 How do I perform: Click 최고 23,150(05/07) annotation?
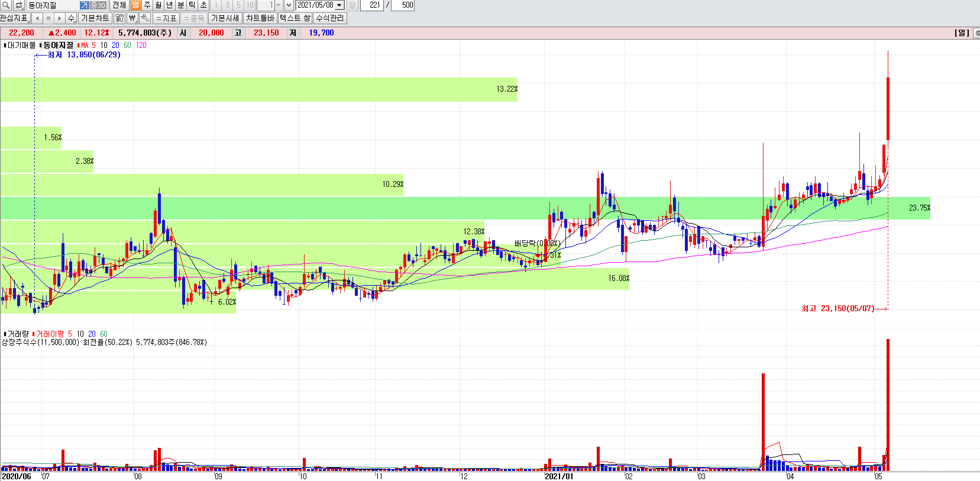[838, 309]
